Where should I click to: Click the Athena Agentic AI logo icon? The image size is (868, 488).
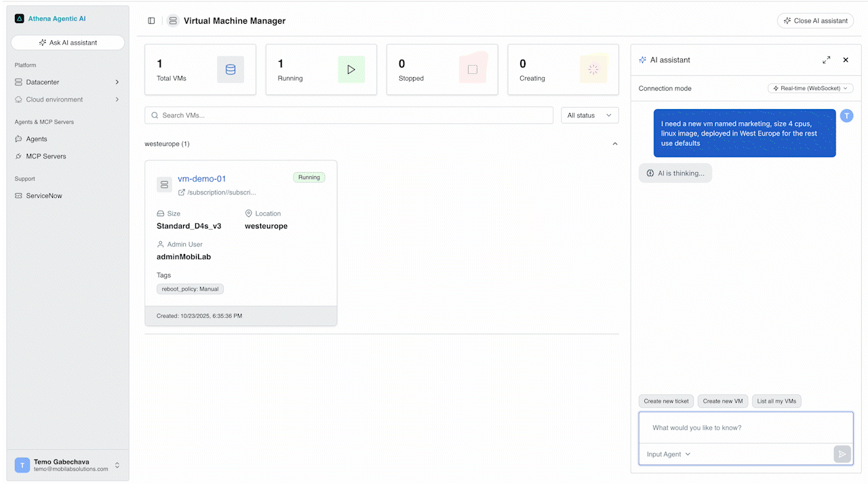point(19,19)
